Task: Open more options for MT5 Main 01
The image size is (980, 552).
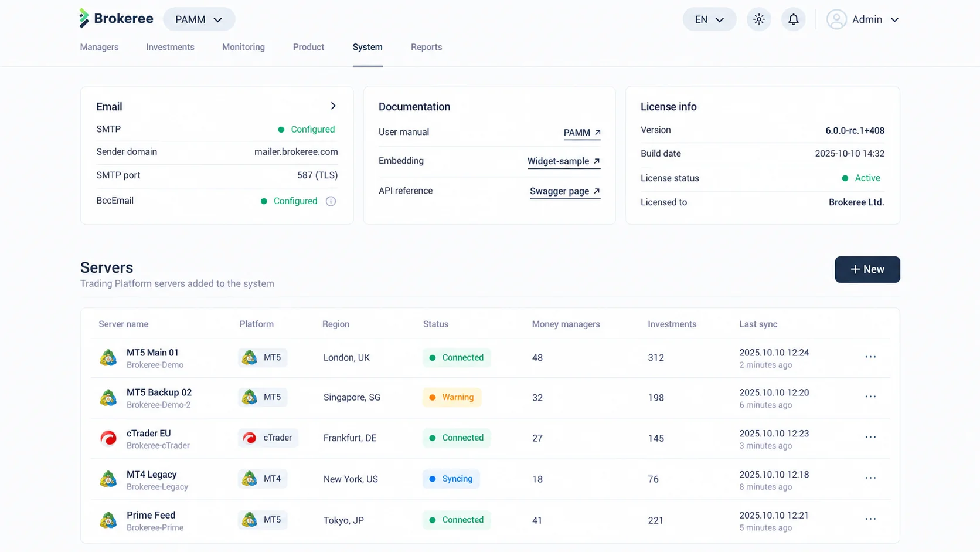Action: (870, 357)
